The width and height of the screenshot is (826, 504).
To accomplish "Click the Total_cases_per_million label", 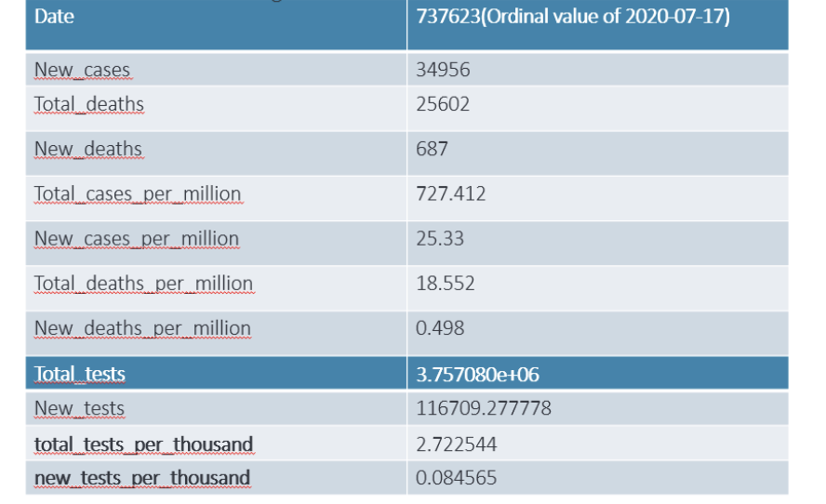I will point(138,193).
